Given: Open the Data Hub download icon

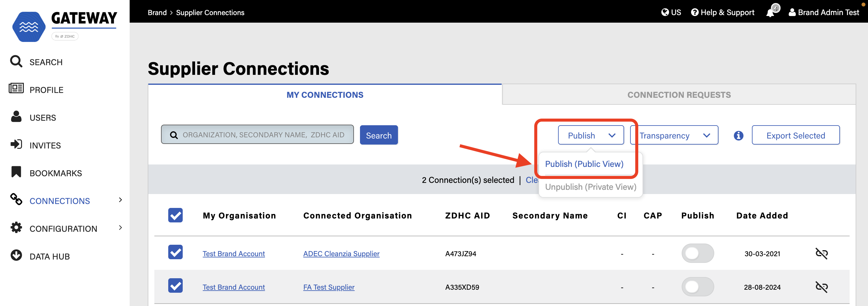Looking at the screenshot, I should (x=16, y=255).
